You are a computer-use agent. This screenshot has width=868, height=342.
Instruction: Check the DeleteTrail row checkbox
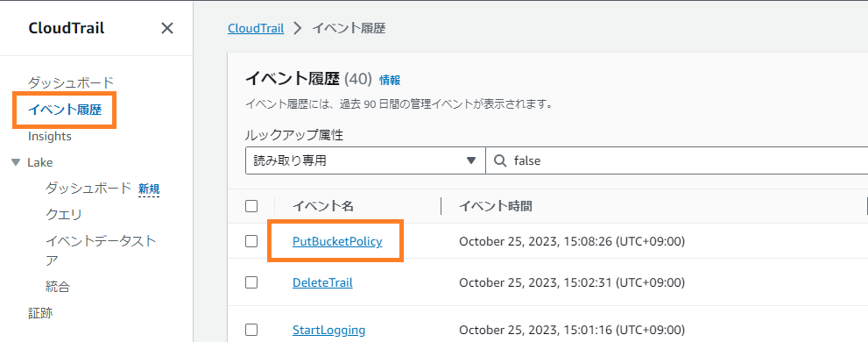[251, 282]
